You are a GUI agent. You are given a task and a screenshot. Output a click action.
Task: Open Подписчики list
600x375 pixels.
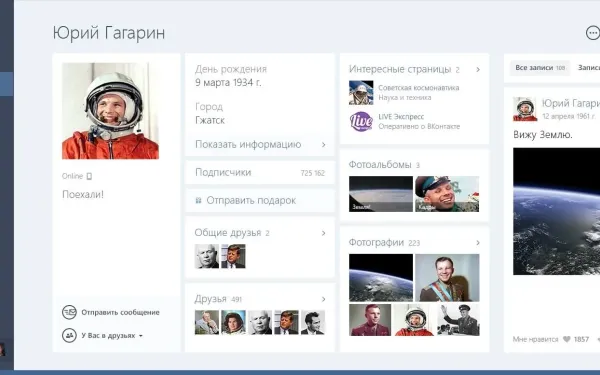click(x=259, y=173)
